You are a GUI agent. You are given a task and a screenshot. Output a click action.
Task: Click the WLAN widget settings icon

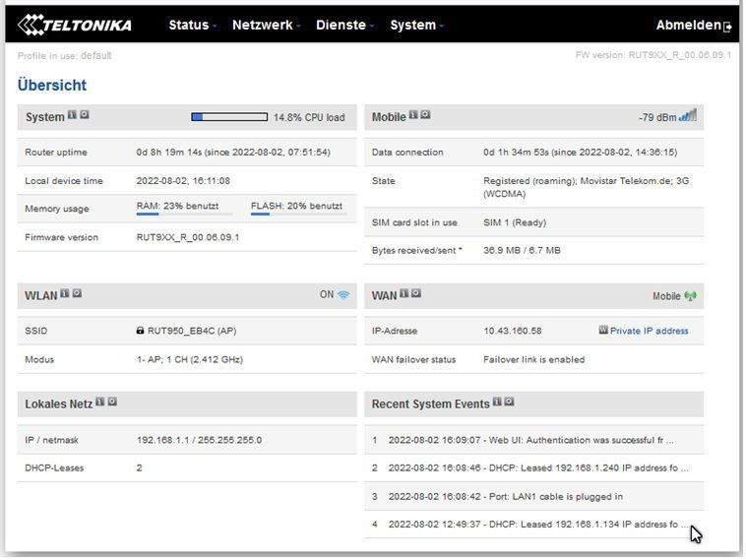click(x=77, y=293)
